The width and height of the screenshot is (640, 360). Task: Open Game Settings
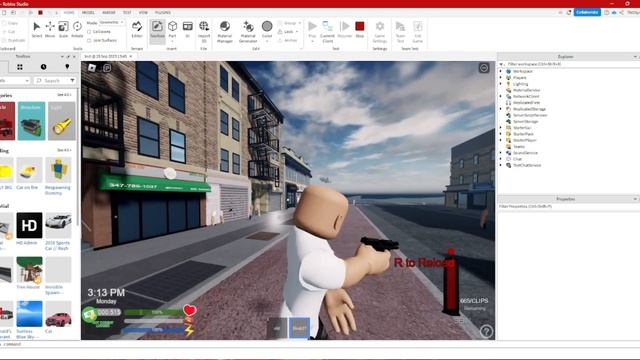[x=380, y=31]
